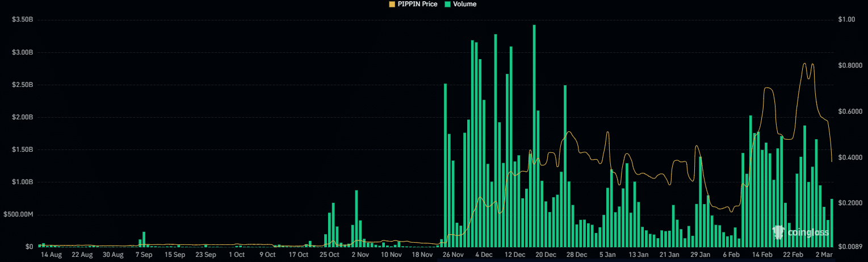
Task: Select the last volume bar at far right
Action: (832, 223)
